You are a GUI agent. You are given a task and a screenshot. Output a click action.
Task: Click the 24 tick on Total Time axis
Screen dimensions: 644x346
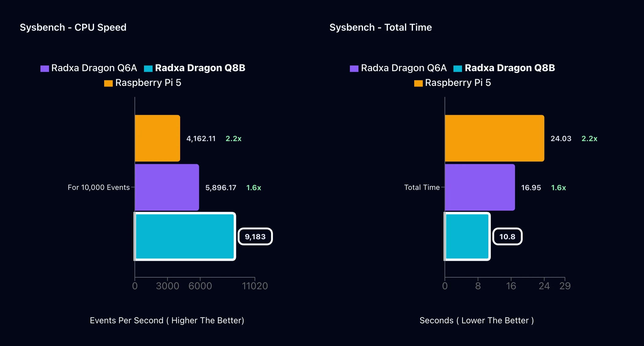(544, 286)
